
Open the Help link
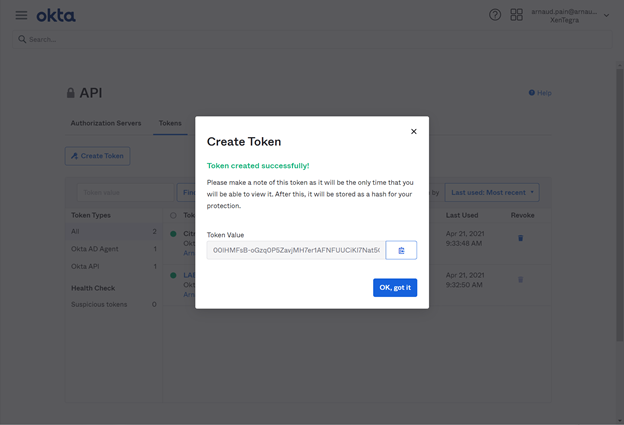(x=540, y=93)
